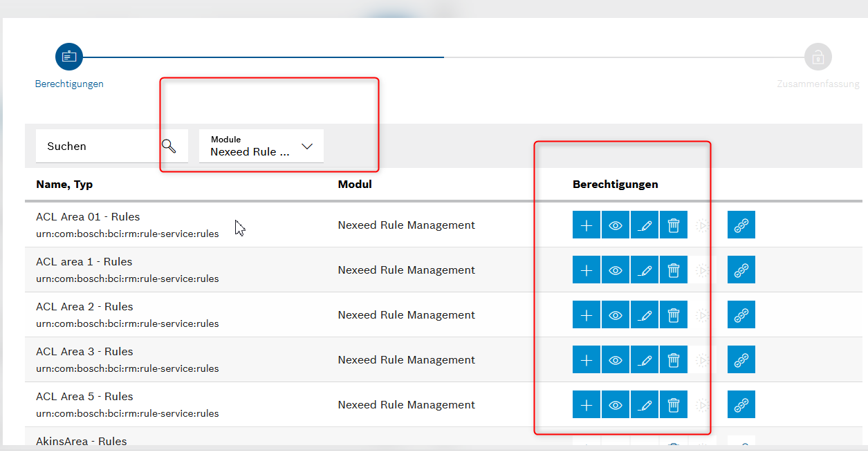The height and width of the screenshot is (452, 868).
Task: Click the Berechtigungen column header
Action: (615, 184)
